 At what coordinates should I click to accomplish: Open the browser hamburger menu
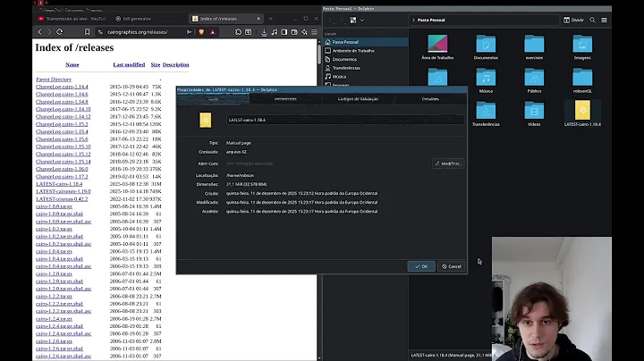pyautogui.click(x=314, y=32)
